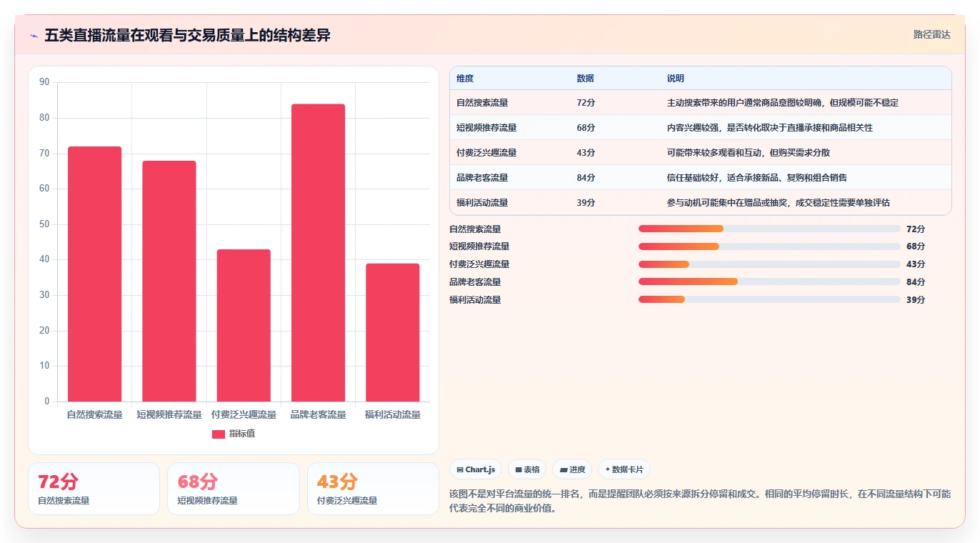The width and height of the screenshot is (980, 543).
Task: Click the 68分 短视频推荐流量 data card
Action: pos(234,489)
